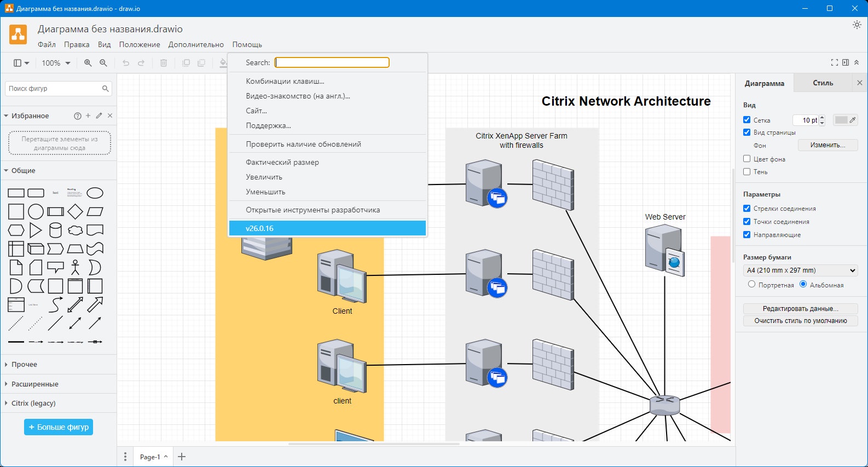Viewport: 868px width, 467px height.
Task: Open the paper size A4 dropdown
Action: point(800,270)
